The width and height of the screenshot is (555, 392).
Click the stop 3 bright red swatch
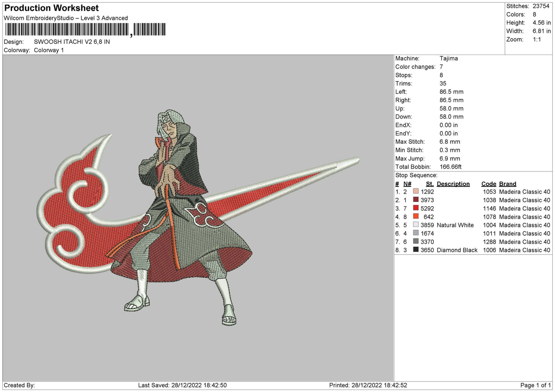(x=416, y=208)
